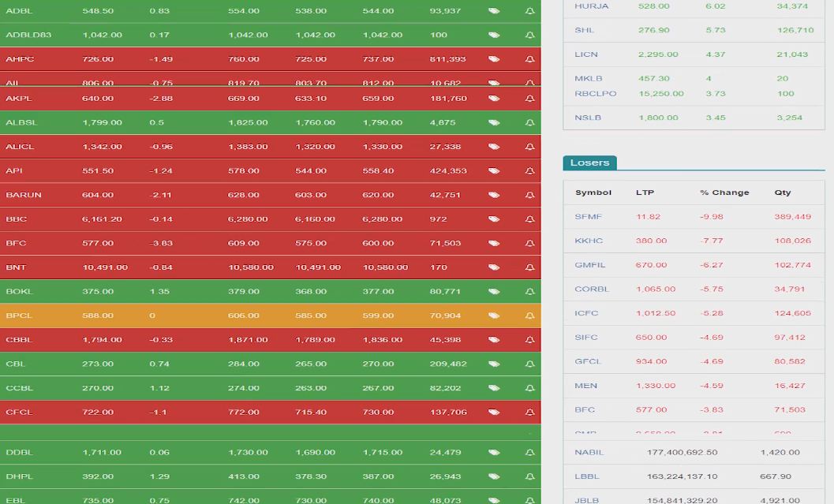Sort Losers by % Change column header

click(724, 192)
